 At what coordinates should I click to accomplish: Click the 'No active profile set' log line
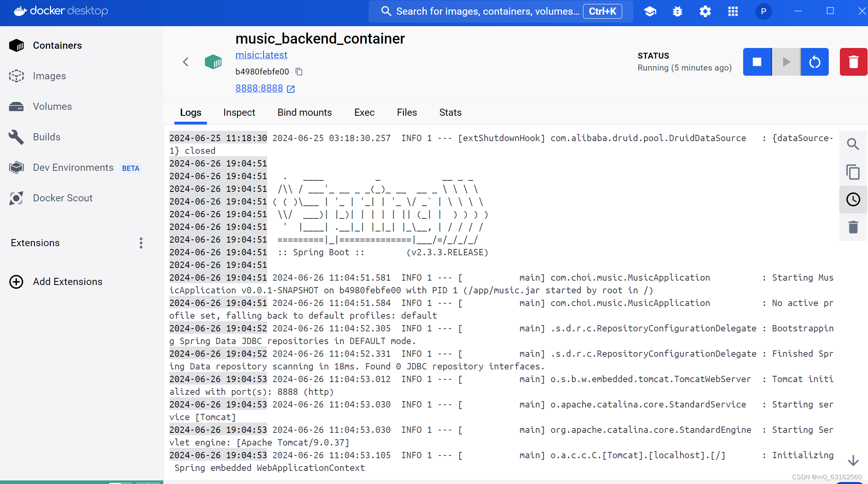coord(501,310)
